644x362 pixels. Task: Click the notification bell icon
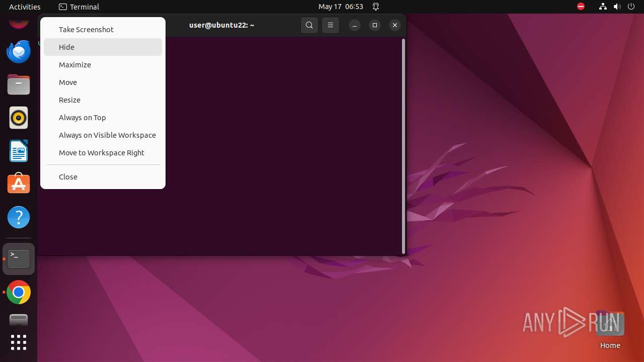(376, 7)
